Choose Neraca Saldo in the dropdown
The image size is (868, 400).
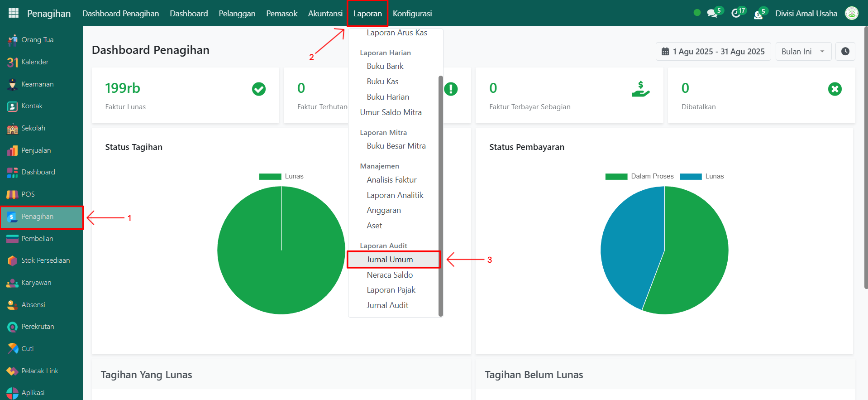tap(390, 275)
